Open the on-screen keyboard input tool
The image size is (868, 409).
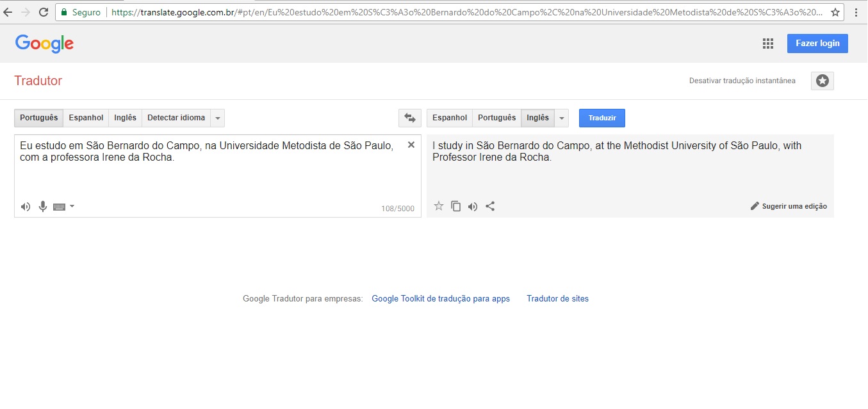click(59, 206)
